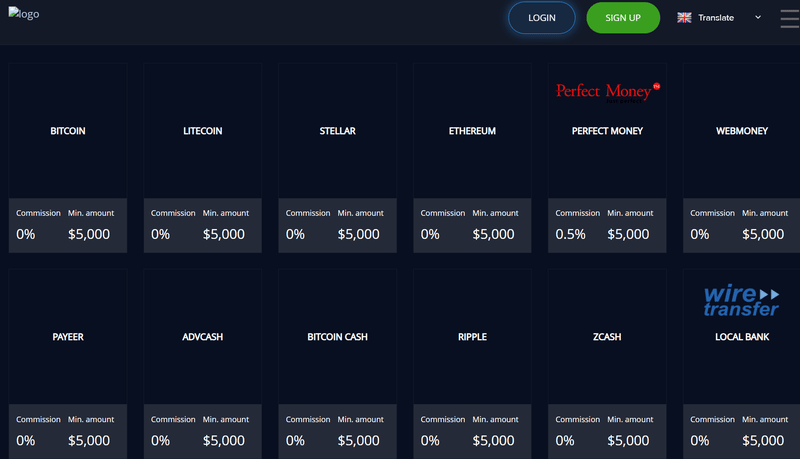Choose the Ripple payment card
The image size is (800, 459).
(x=472, y=364)
